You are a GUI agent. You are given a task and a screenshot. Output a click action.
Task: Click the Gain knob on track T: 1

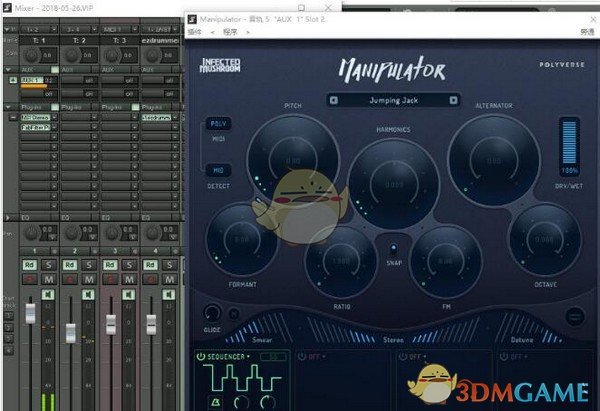[31, 55]
